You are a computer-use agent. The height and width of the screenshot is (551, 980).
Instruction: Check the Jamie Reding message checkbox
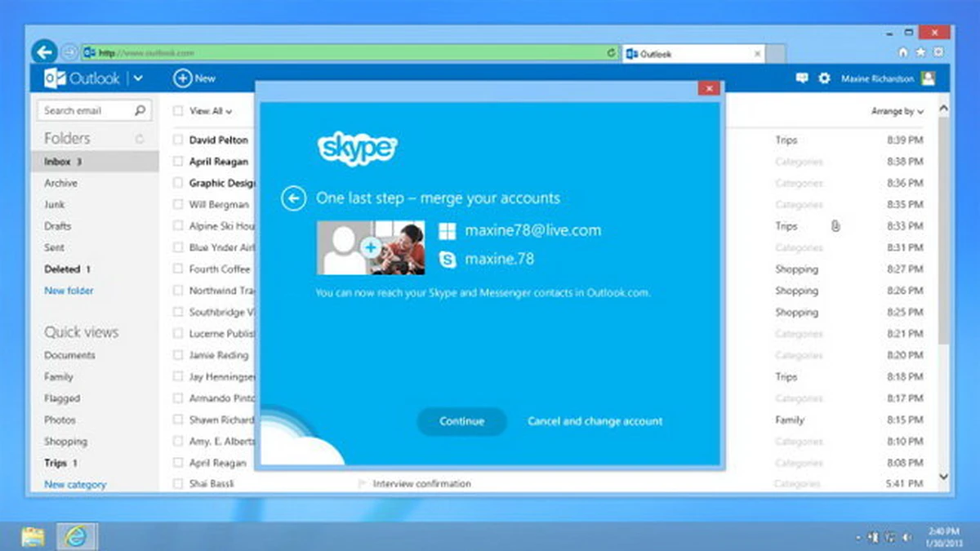coord(178,355)
